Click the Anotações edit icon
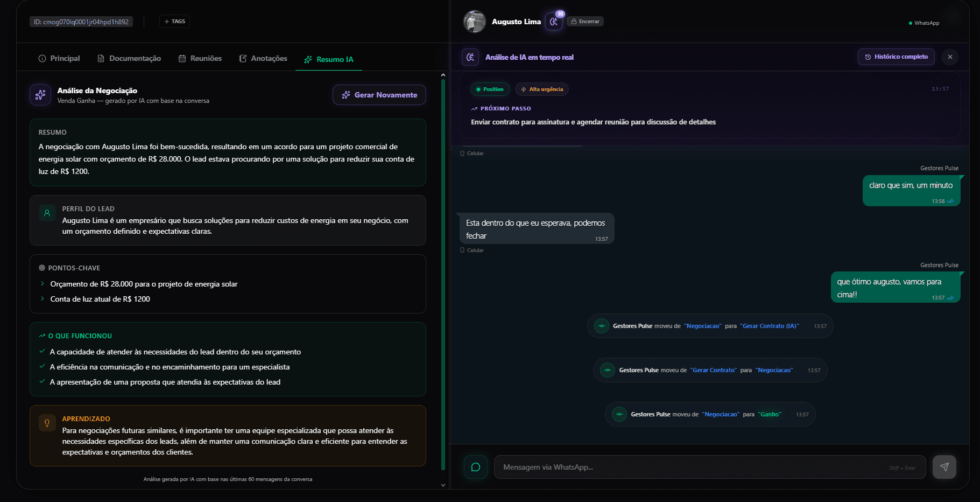This screenshot has height=502, width=980. point(243,58)
